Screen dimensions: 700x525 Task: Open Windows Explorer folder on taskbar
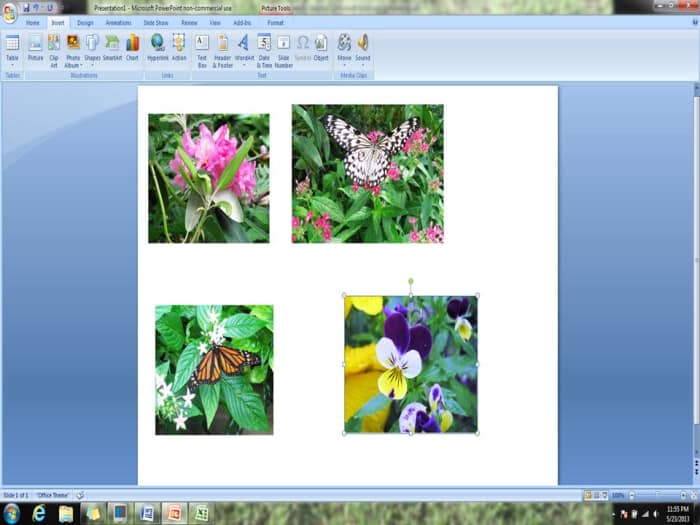click(66, 513)
